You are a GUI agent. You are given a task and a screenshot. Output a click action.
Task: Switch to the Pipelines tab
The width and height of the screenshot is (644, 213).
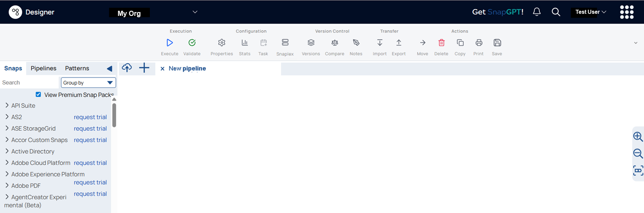(43, 68)
